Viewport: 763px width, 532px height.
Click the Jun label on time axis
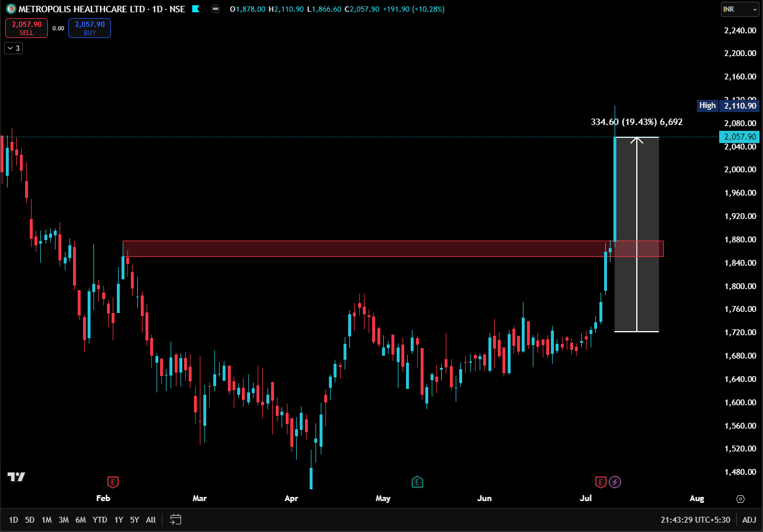coord(484,498)
